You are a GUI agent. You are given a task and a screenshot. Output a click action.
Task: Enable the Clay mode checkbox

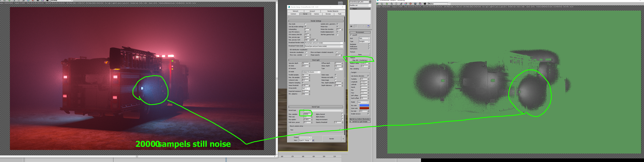click(305, 24)
